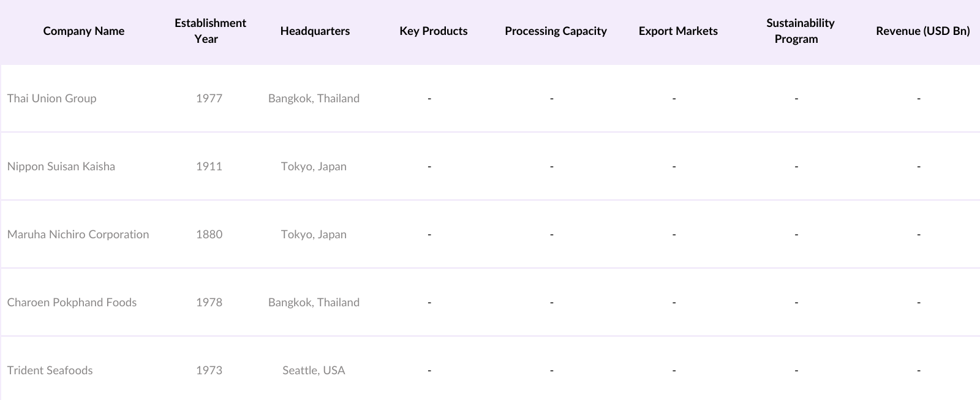Viewport: 980px width, 400px height.
Task: Select the Processing Capacity column header
Action: [x=556, y=31]
